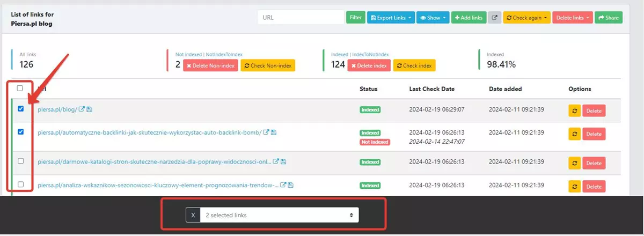Click the yellow Check index button
644x236 pixels.
[414, 65]
